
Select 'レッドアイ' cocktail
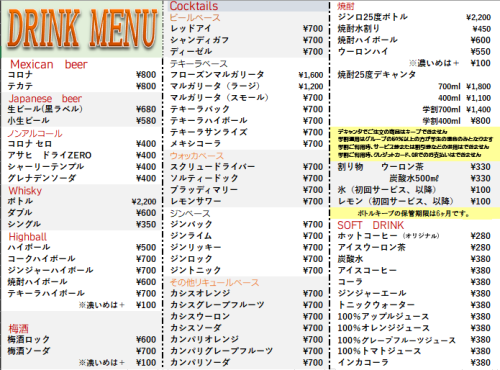click(191, 29)
